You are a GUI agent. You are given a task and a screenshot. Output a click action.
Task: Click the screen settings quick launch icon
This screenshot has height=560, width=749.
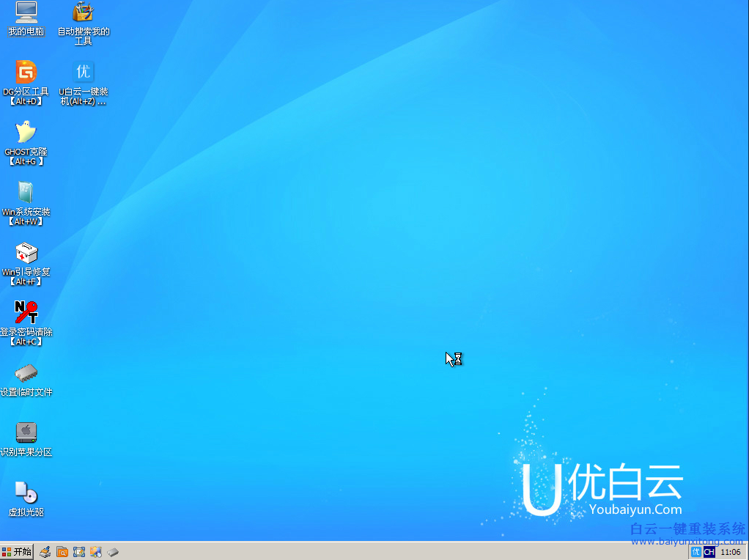(x=79, y=551)
